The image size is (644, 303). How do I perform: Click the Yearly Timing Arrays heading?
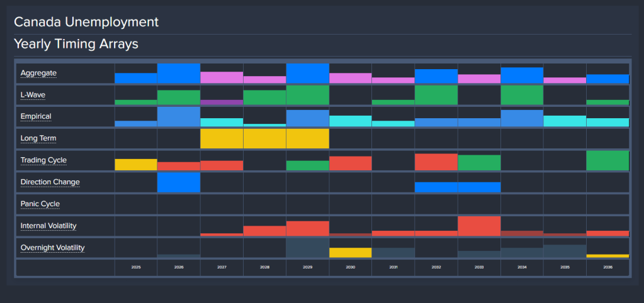tap(76, 44)
